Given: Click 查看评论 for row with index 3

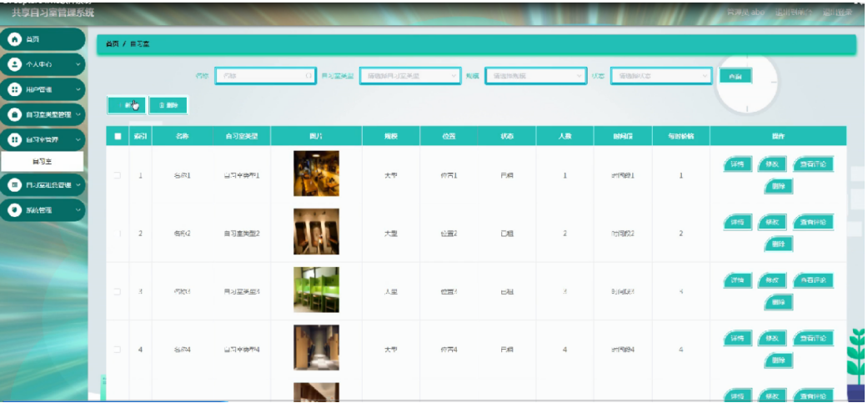Looking at the screenshot, I should 813,280.
